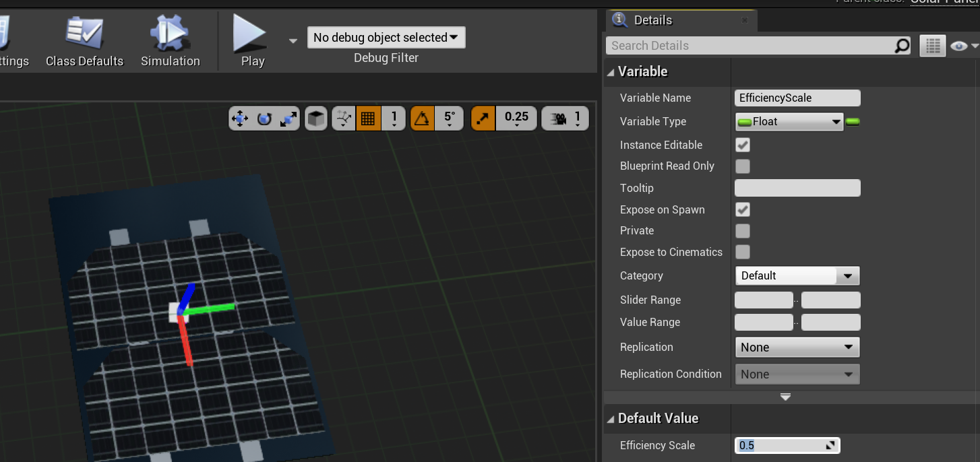Switch world/local coordinate system icon
Viewport: 980px width, 462px height.
pos(344,119)
